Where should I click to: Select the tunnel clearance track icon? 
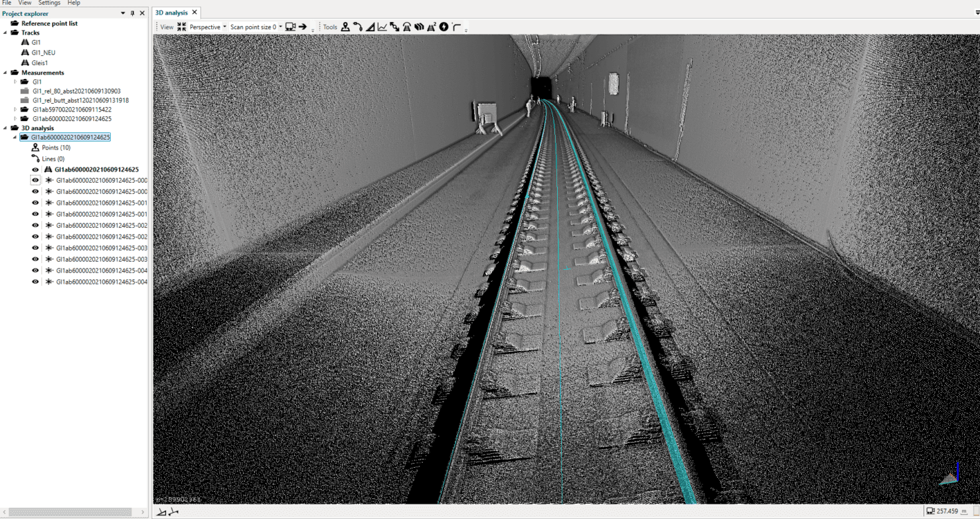pyautogui.click(x=407, y=27)
